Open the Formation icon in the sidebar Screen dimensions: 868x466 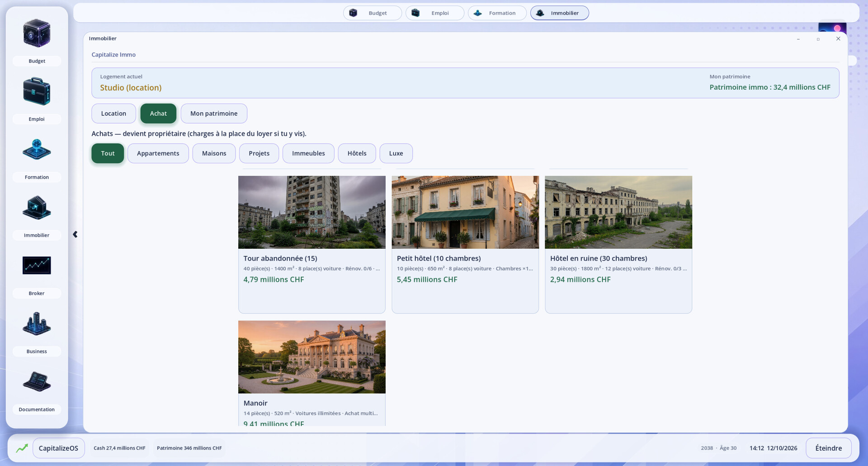coord(37,150)
